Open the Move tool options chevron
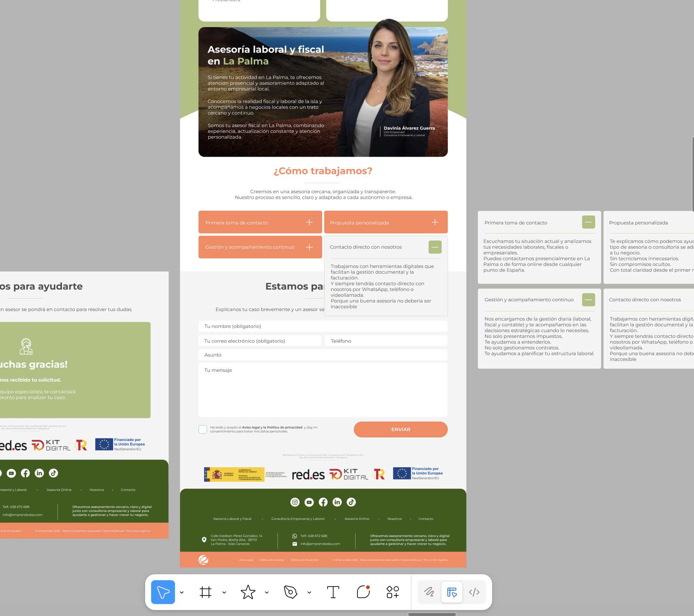This screenshot has width=694, height=616. [x=182, y=592]
